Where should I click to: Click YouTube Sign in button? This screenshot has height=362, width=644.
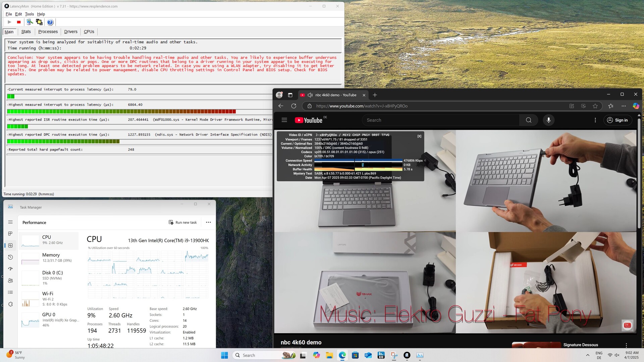[618, 120]
